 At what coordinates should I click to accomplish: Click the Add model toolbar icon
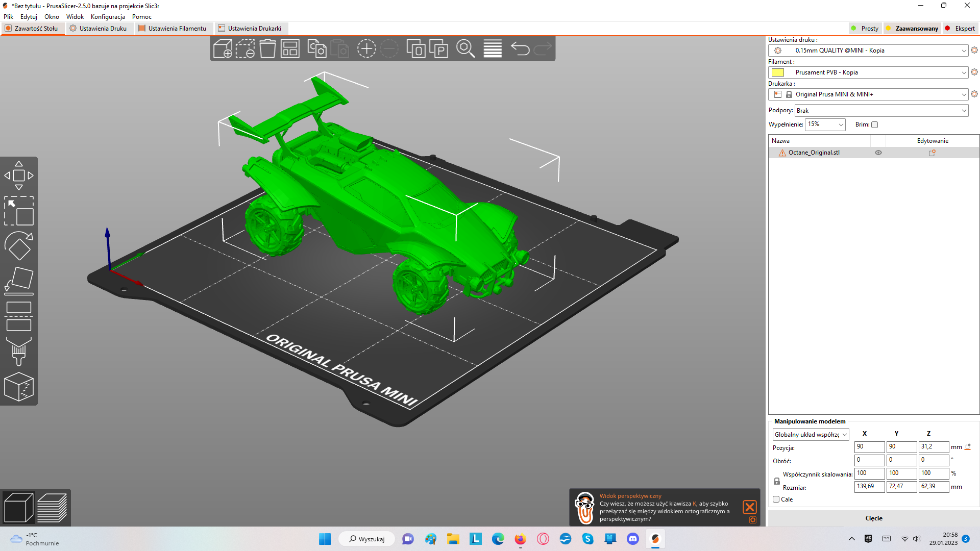(223, 48)
